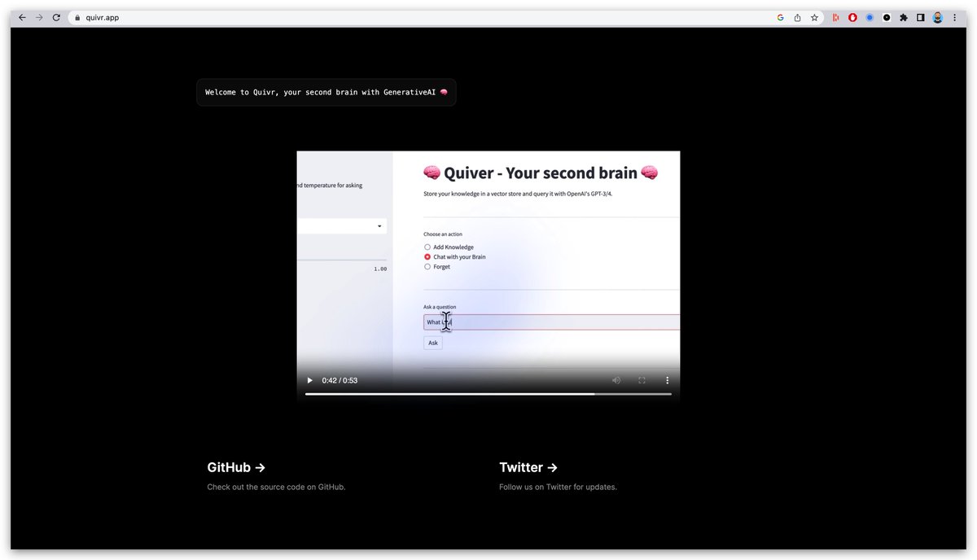Play the Quivr demo video
The height and width of the screenshot is (560, 977).
tap(309, 380)
